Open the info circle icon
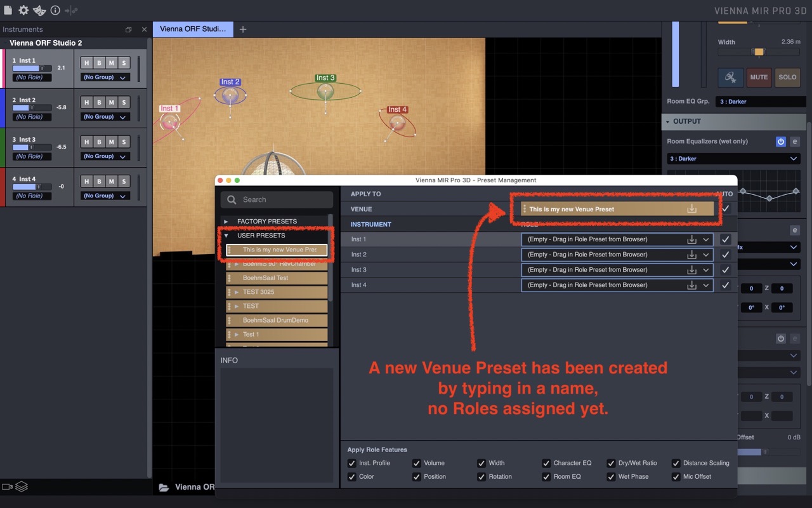The height and width of the screenshot is (508, 812). pos(55,10)
